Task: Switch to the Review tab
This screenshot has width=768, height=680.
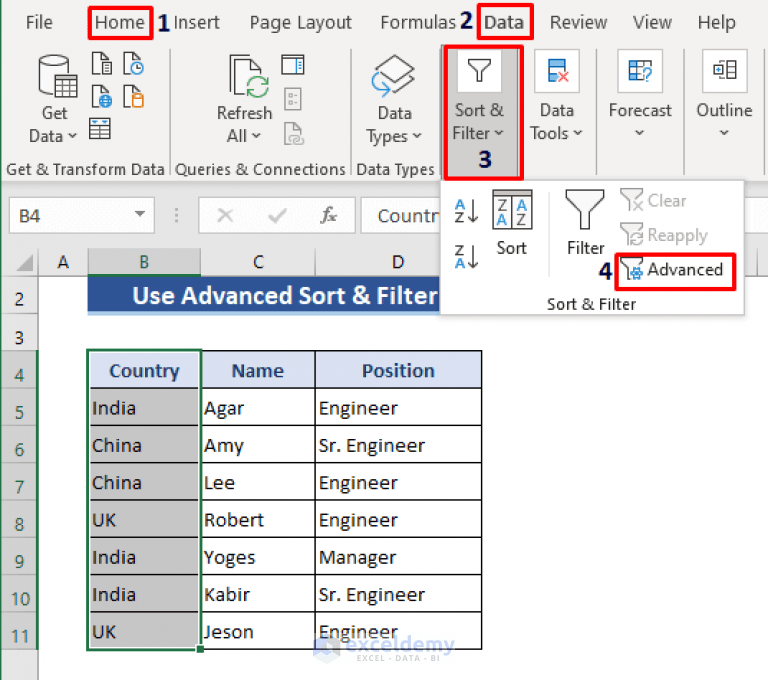Action: click(x=578, y=22)
